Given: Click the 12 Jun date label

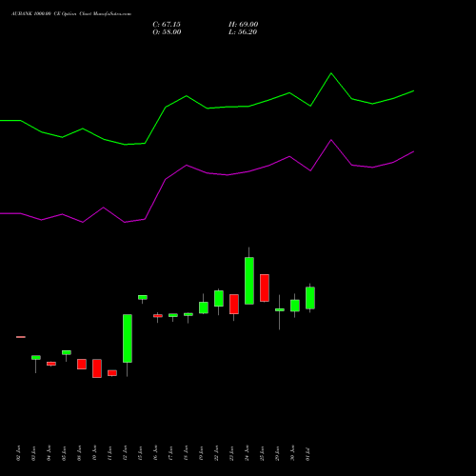Looking at the screenshot, I should 125,453.
